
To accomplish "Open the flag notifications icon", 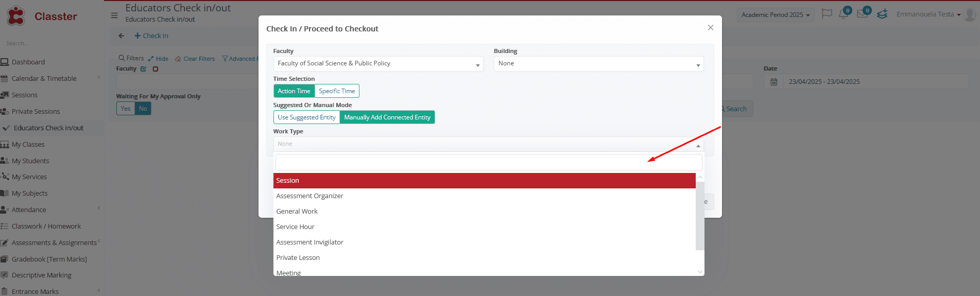I will pos(827,14).
